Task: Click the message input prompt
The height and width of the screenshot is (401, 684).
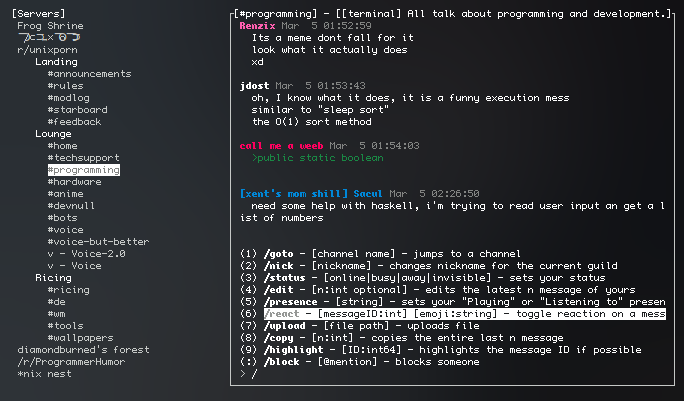Action: coord(454,374)
